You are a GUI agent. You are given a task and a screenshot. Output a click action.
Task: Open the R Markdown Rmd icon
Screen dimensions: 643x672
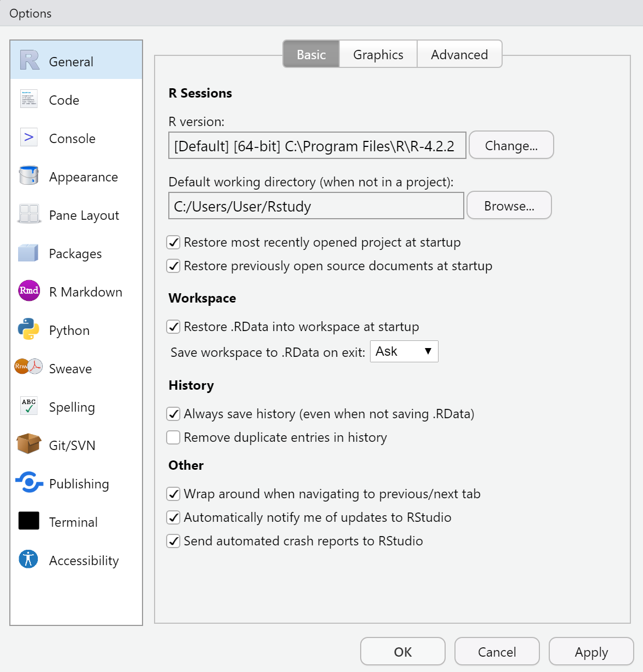(29, 291)
